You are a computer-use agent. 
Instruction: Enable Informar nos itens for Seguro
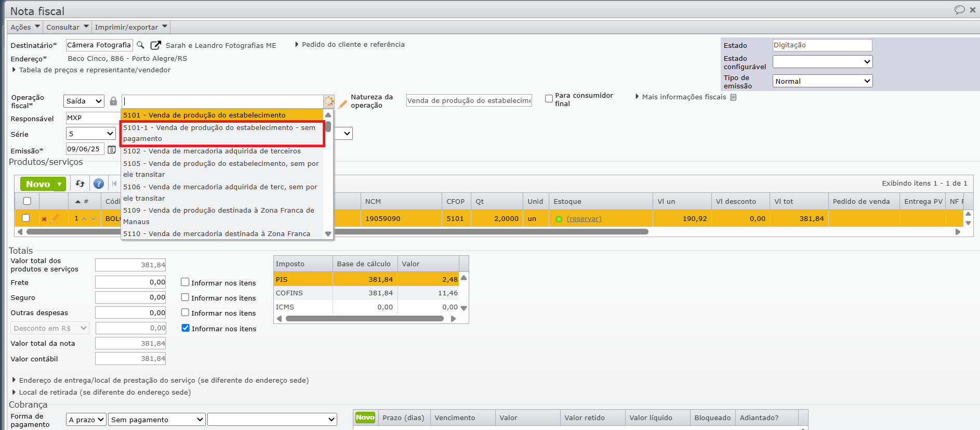coord(185,297)
